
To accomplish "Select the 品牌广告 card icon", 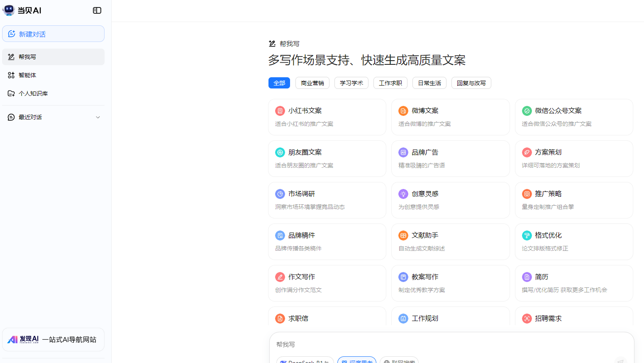I will coord(403,152).
